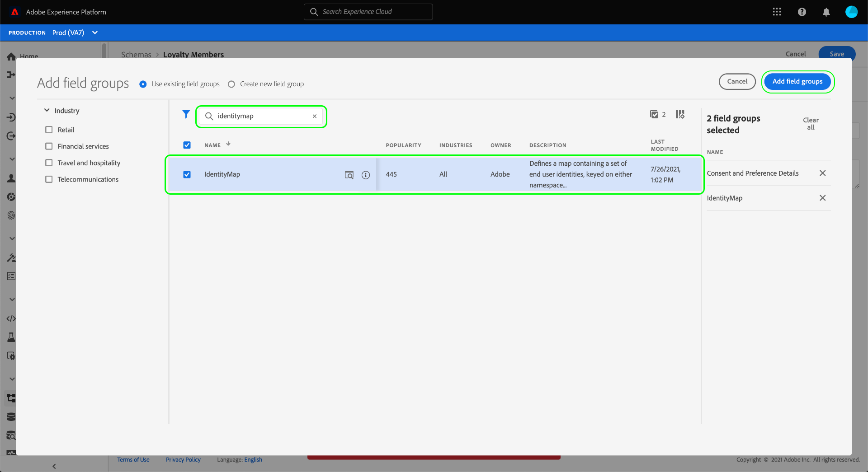Click the Industries column header
Screen dimensions: 868x472
click(456, 145)
